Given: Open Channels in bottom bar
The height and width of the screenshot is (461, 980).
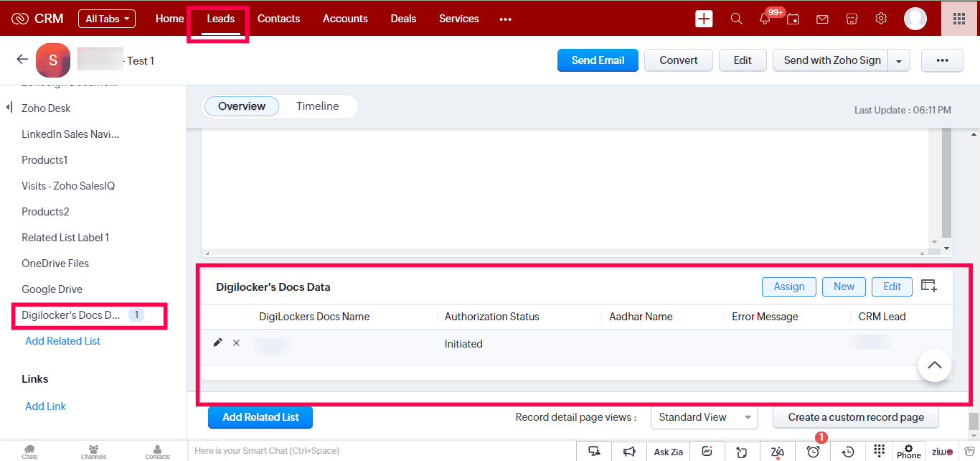Looking at the screenshot, I should 93,451.
